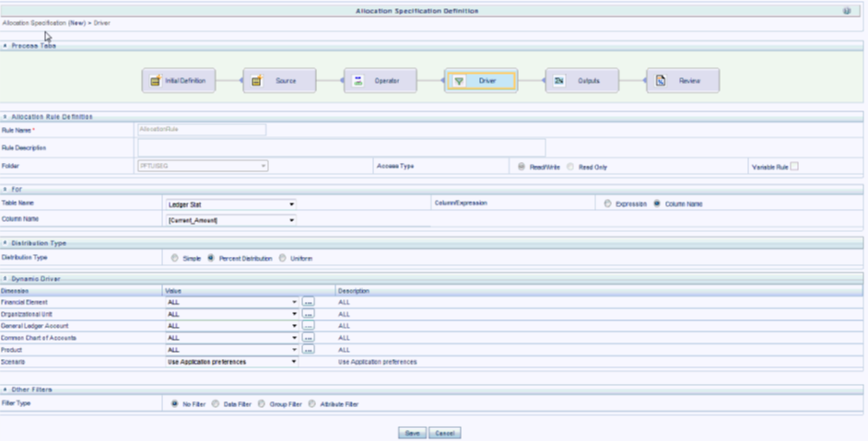Open browse button for Organizational Unit
The height and width of the screenshot is (441, 868).
(x=309, y=314)
